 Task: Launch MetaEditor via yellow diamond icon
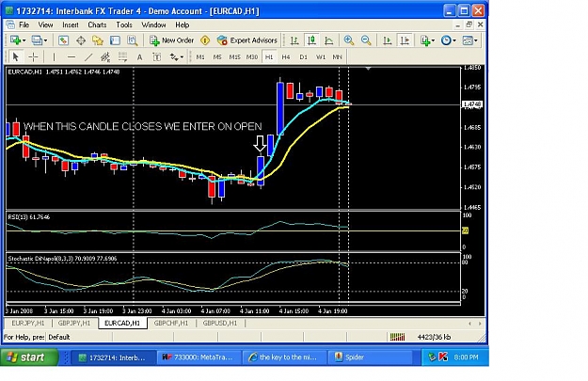pos(205,40)
